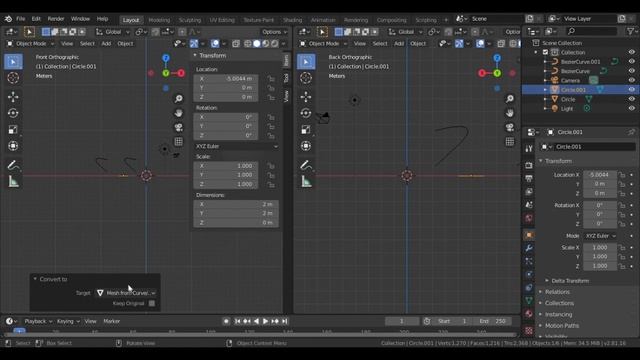
Task: Select the Cursor tool in left viewport
Action: (x=13, y=78)
